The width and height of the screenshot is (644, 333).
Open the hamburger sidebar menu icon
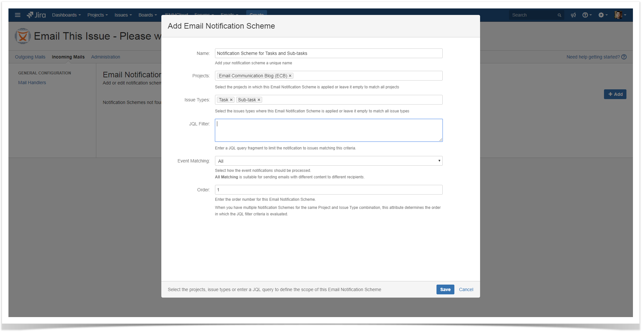[18, 15]
